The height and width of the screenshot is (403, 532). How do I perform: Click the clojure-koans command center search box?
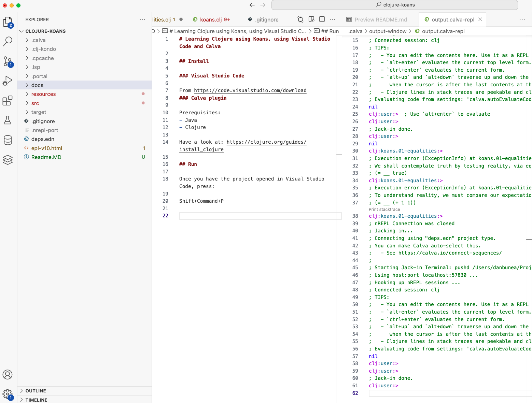pyautogui.click(x=395, y=5)
